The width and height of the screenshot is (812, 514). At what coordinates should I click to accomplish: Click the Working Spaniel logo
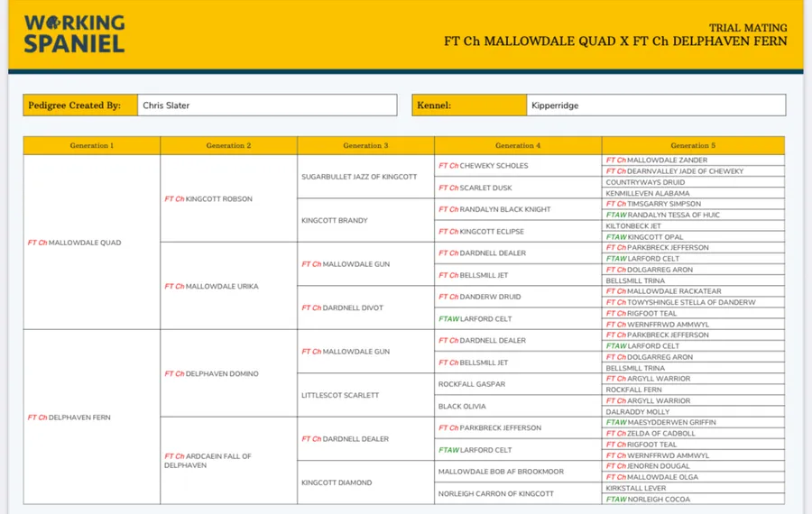74,34
